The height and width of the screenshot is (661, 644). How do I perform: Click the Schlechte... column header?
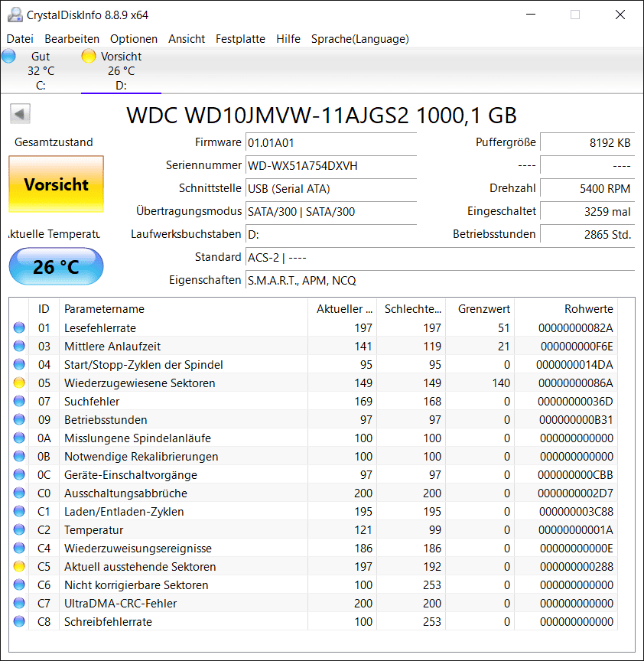point(411,309)
